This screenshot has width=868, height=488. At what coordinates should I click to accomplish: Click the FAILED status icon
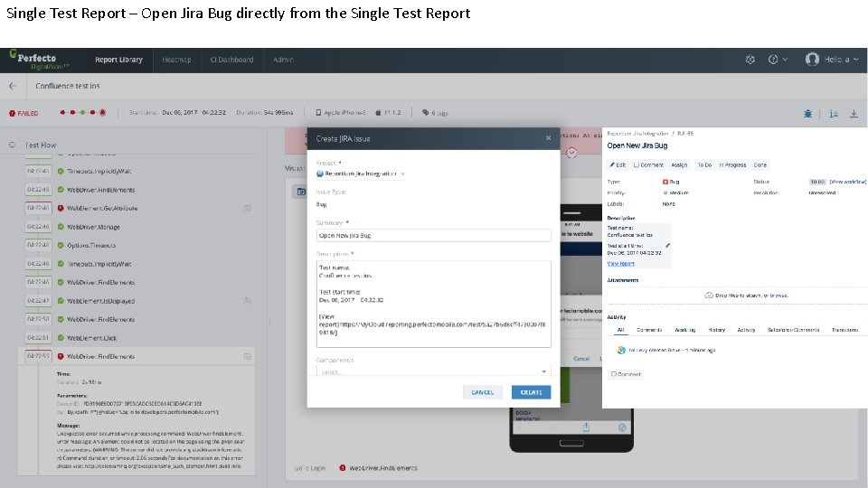point(12,113)
